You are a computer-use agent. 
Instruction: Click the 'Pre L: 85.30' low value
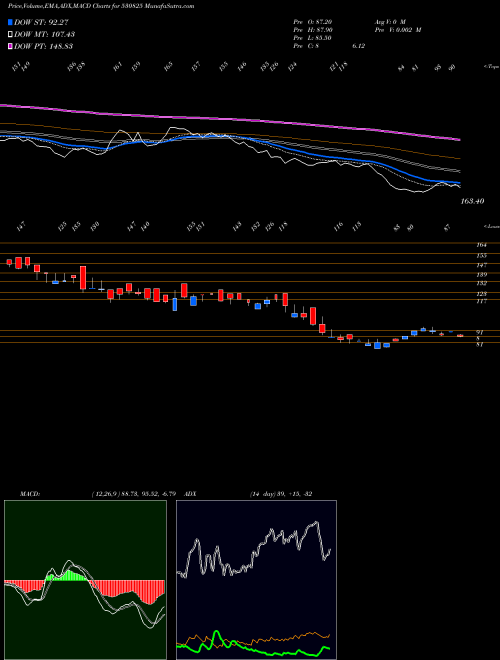pyautogui.click(x=313, y=38)
